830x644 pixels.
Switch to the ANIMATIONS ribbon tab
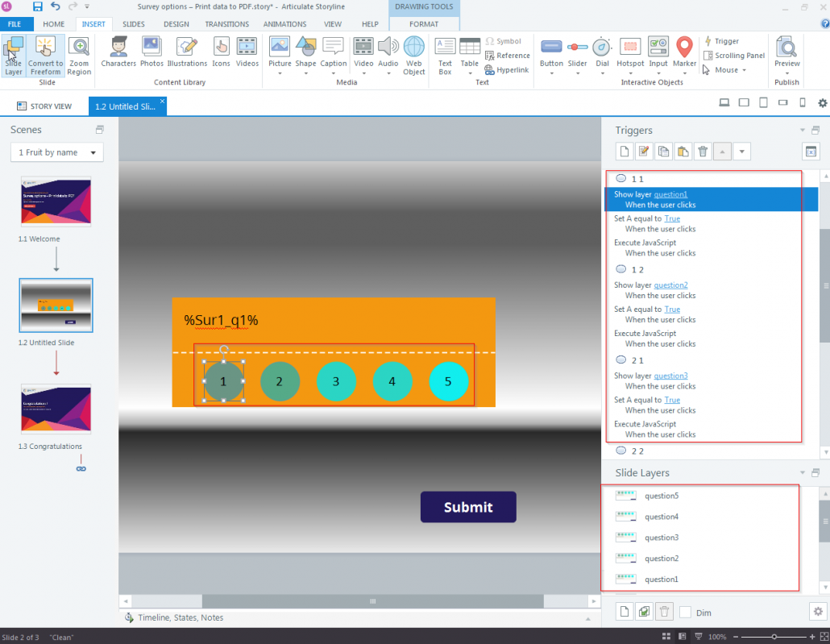pyautogui.click(x=284, y=24)
